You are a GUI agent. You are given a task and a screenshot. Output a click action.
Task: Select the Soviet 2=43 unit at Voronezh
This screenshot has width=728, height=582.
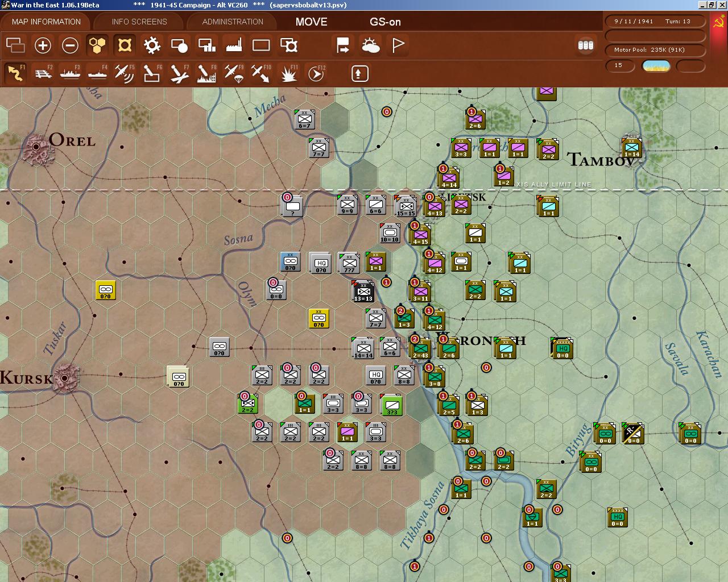(x=420, y=348)
